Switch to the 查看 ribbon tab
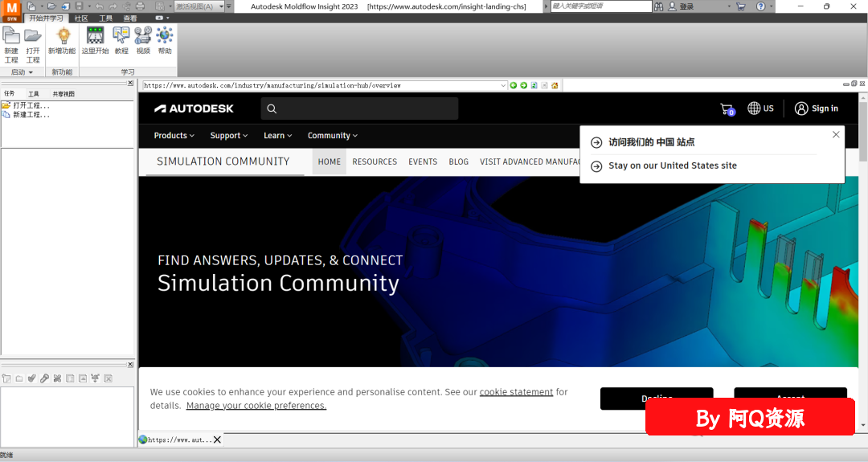This screenshot has height=462, width=868. [x=130, y=18]
